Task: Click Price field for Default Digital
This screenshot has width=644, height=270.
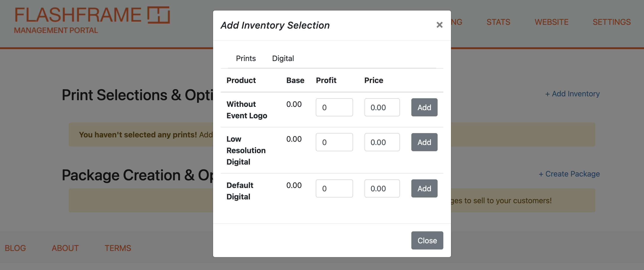Action: [382, 188]
